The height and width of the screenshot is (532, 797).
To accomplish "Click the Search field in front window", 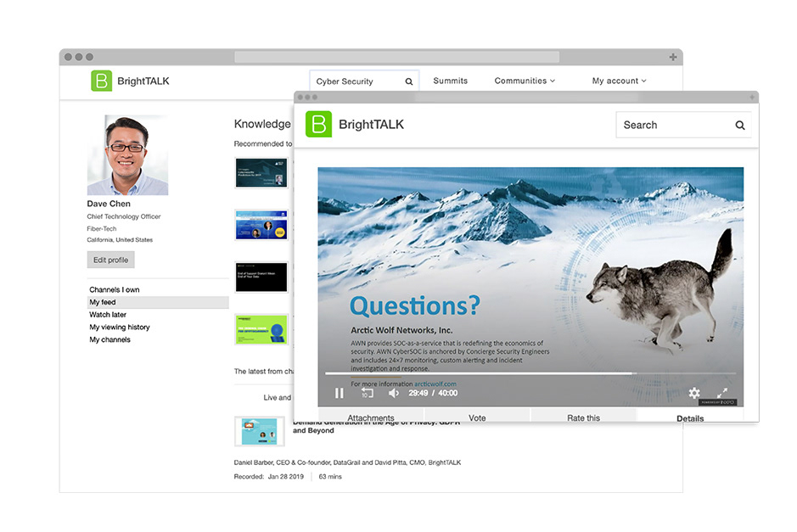I will click(x=683, y=125).
